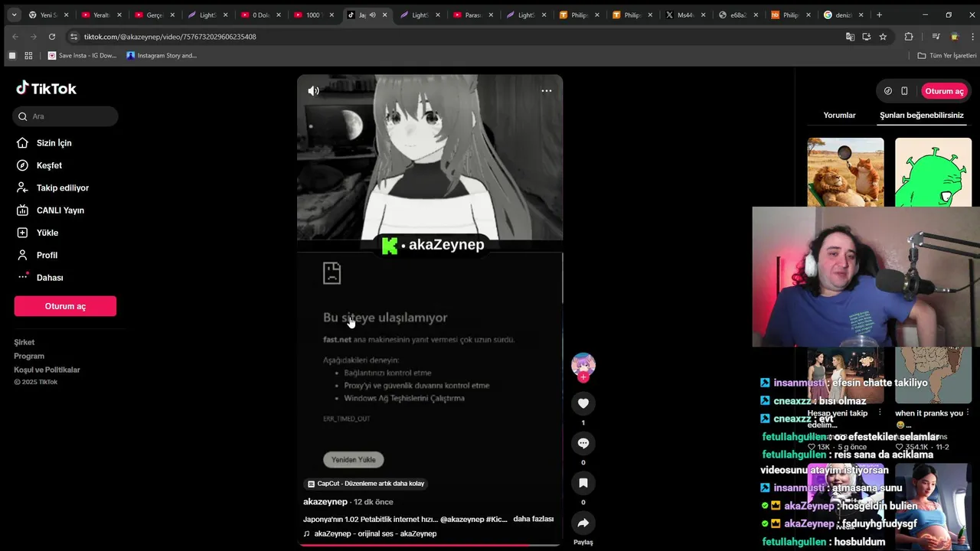The height and width of the screenshot is (551, 980).
Task: Open the lion and cat video thumbnail
Action: point(845,172)
